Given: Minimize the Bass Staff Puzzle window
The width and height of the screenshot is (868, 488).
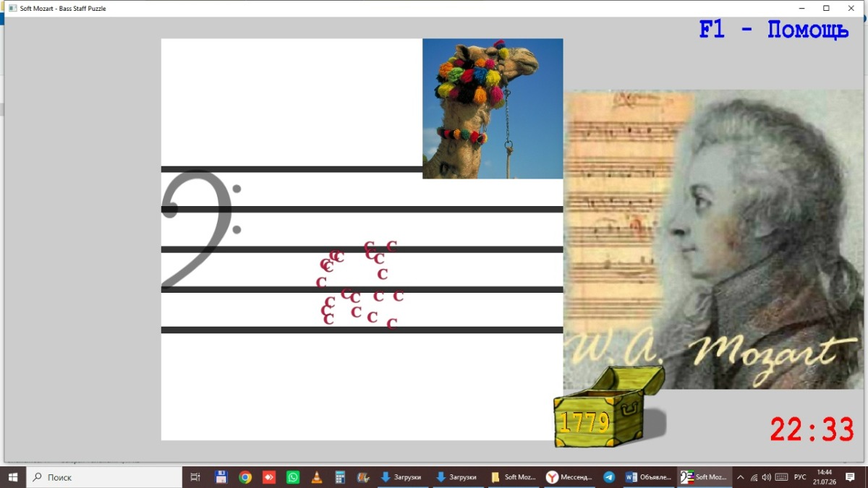Looking at the screenshot, I should (x=801, y=9).
